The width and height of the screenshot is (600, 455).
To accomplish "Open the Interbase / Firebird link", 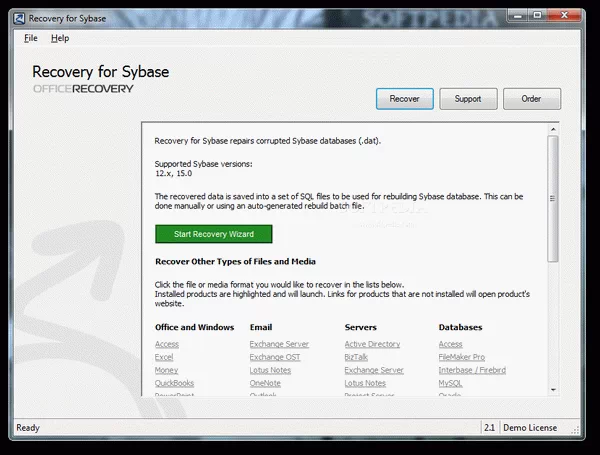I will coord(472,370).
